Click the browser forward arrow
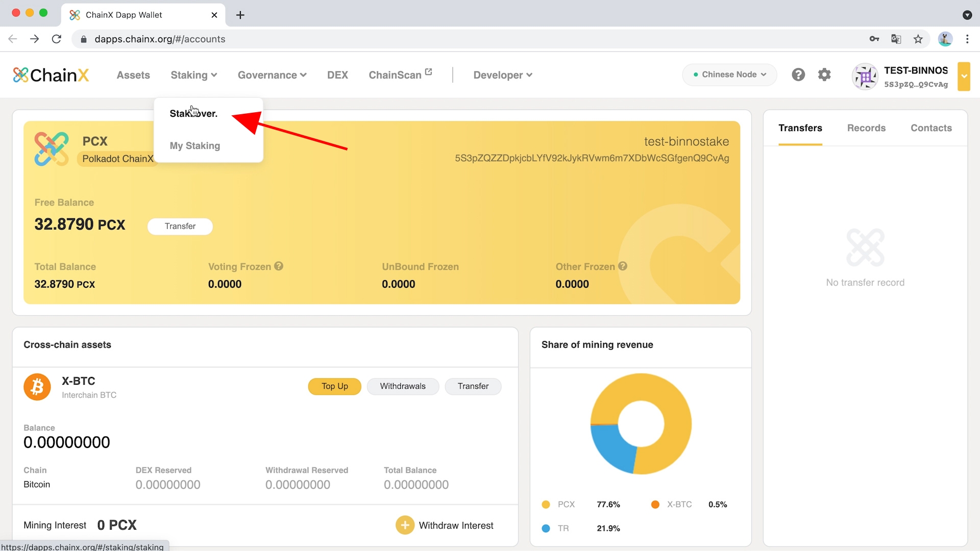 [x=35, y=39]
